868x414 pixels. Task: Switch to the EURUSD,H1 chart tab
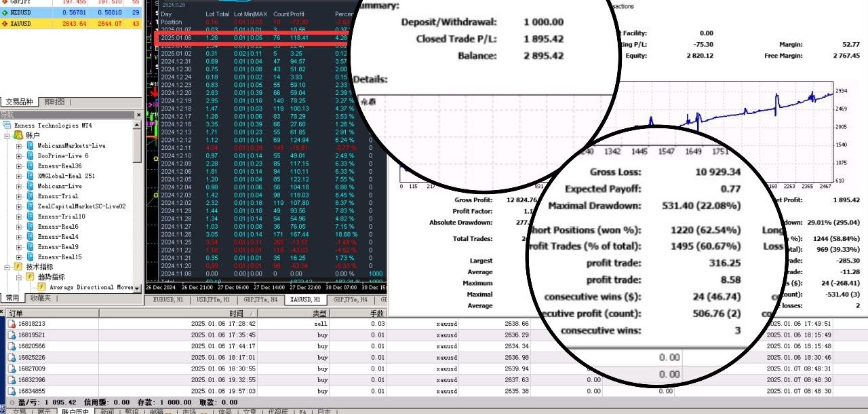(x=169, y=299)
